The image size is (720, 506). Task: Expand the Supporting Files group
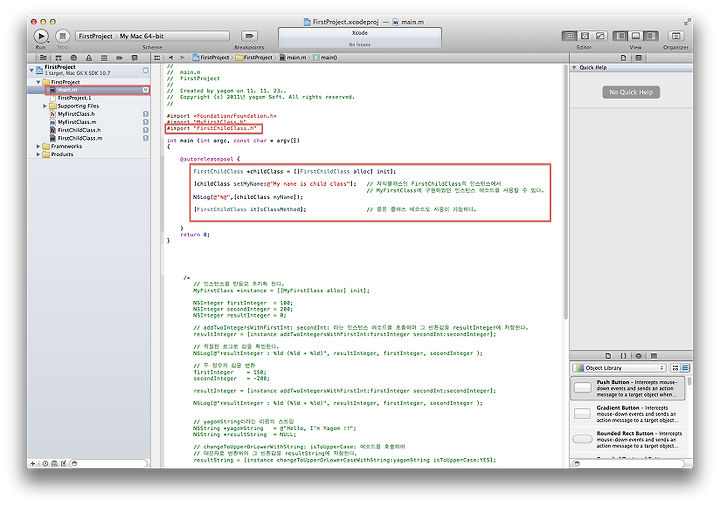pos(45,106)
